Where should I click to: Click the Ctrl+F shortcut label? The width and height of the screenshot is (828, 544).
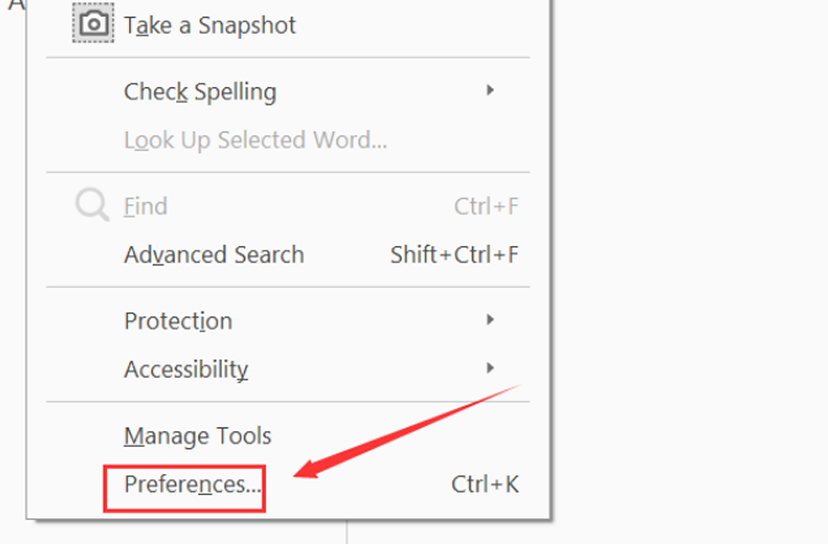(486, 207)
